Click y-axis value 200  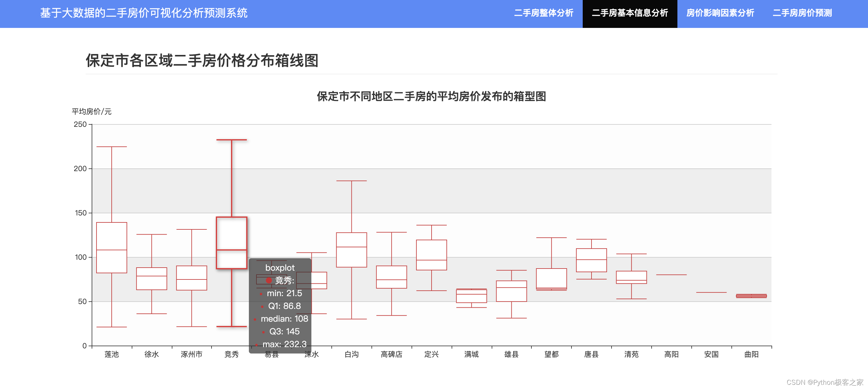click(x=80, y=169)
